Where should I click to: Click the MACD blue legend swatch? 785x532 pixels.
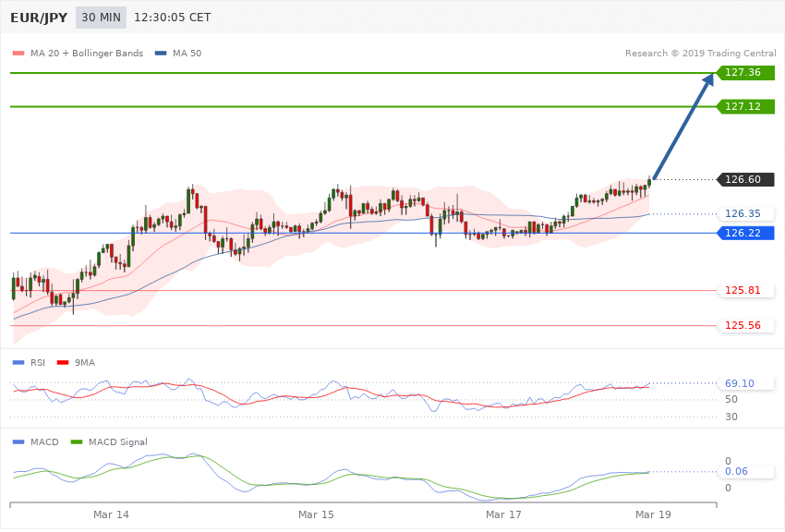[18, 441]
